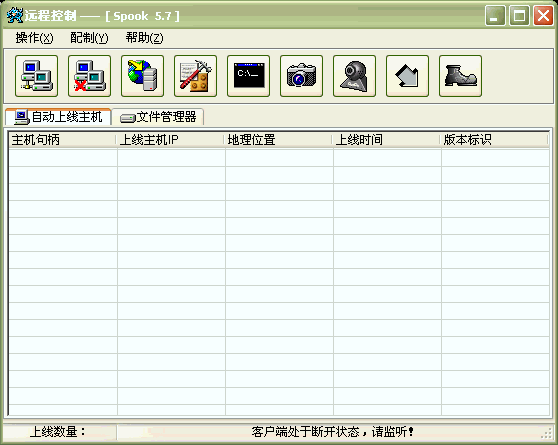Open the webcam monitoring icon
Screen dimensions: 558x445
pos(354,76)
